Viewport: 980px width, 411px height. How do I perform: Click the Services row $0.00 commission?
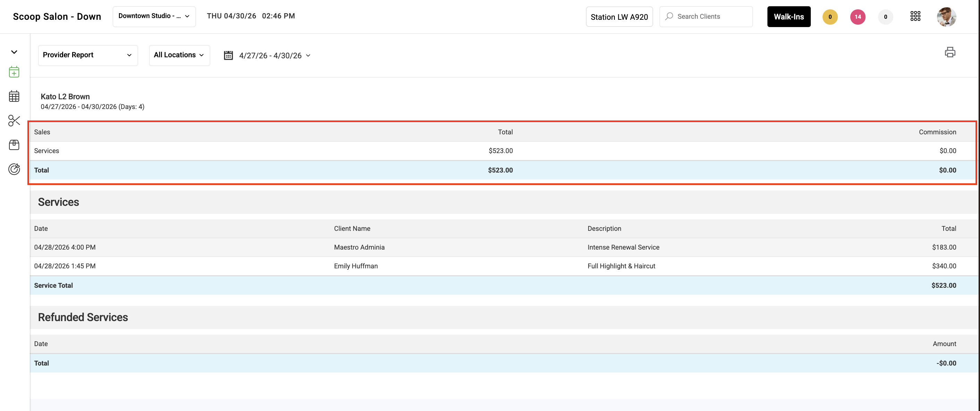coord(948,151)
